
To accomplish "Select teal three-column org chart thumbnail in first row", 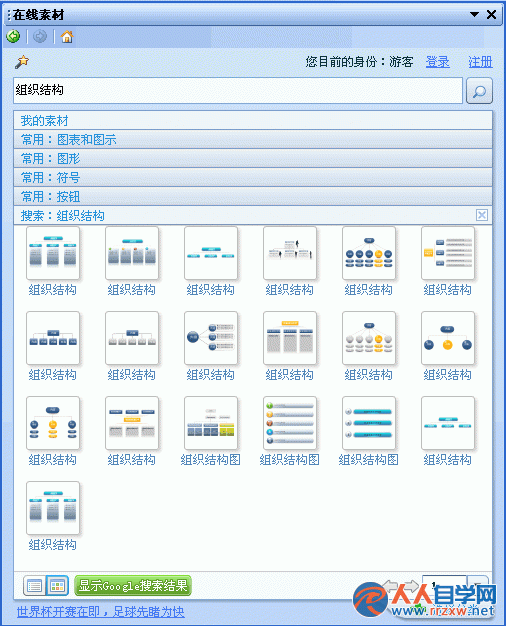I will [53, 253].
